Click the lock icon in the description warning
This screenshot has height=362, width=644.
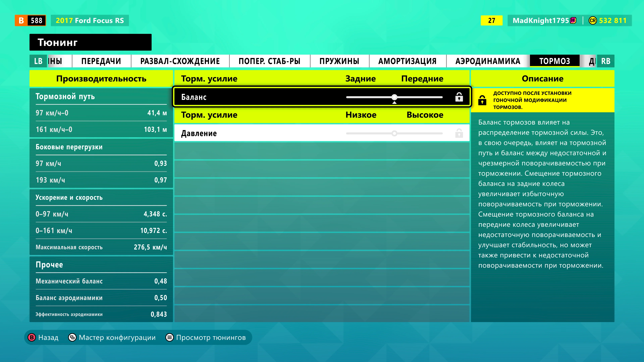(x=482, y=100)
